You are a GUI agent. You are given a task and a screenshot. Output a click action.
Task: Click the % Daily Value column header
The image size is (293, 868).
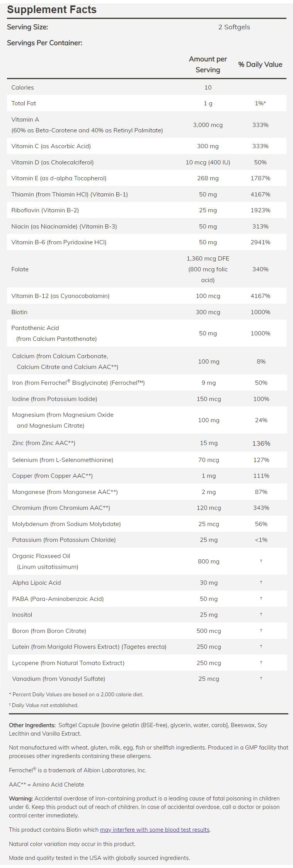pos(260,64)
